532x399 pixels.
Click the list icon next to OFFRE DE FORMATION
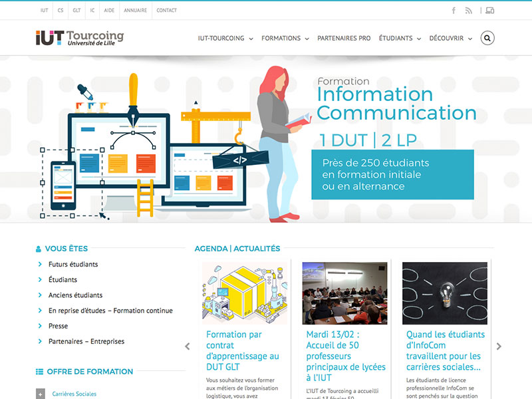pyautogui.click(x=39, y=372)
